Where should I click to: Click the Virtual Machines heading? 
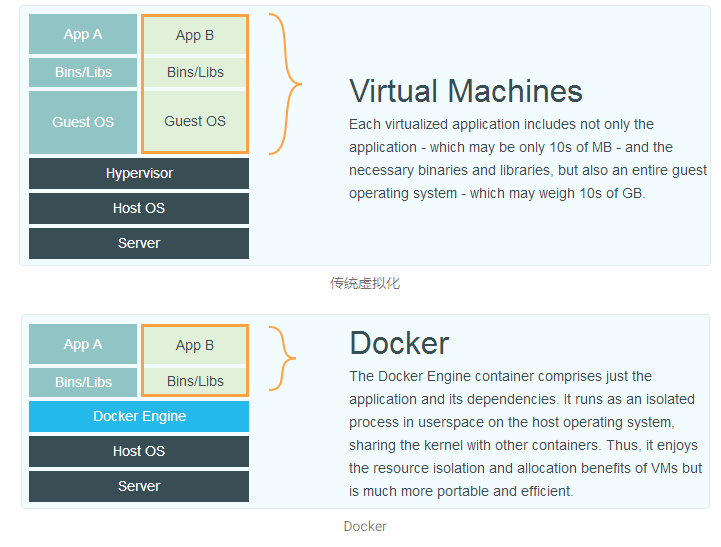click(466, 91)
